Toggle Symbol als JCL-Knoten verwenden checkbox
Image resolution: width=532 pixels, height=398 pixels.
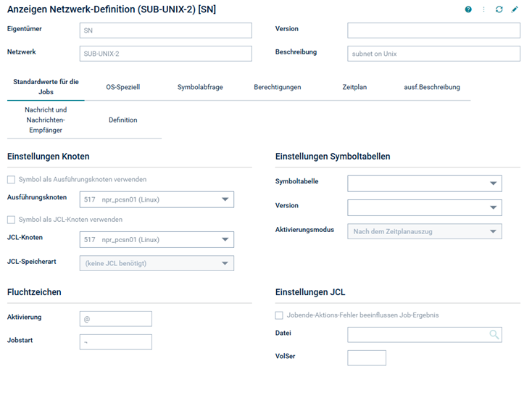coord(11,220)
